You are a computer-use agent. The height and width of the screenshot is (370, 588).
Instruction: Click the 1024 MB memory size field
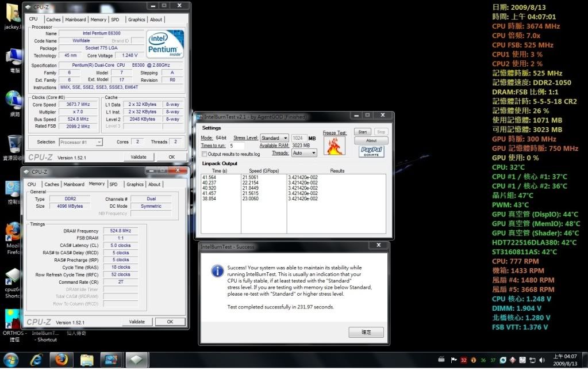coord(299,138)
